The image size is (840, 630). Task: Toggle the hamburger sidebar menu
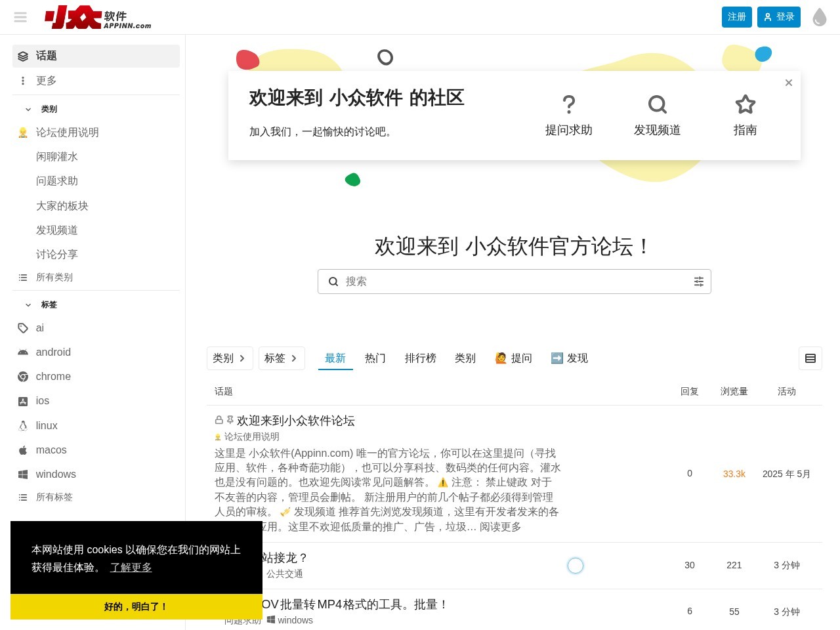20,17
